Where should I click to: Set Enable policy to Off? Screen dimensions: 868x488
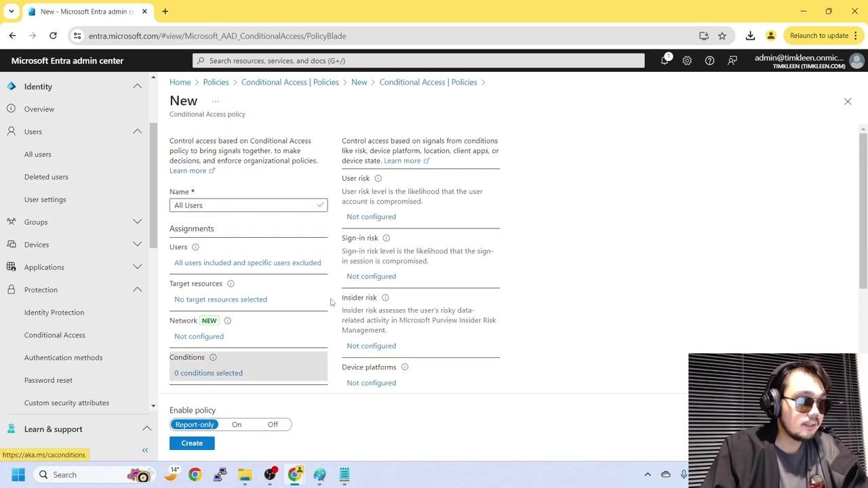coord(273,424)
